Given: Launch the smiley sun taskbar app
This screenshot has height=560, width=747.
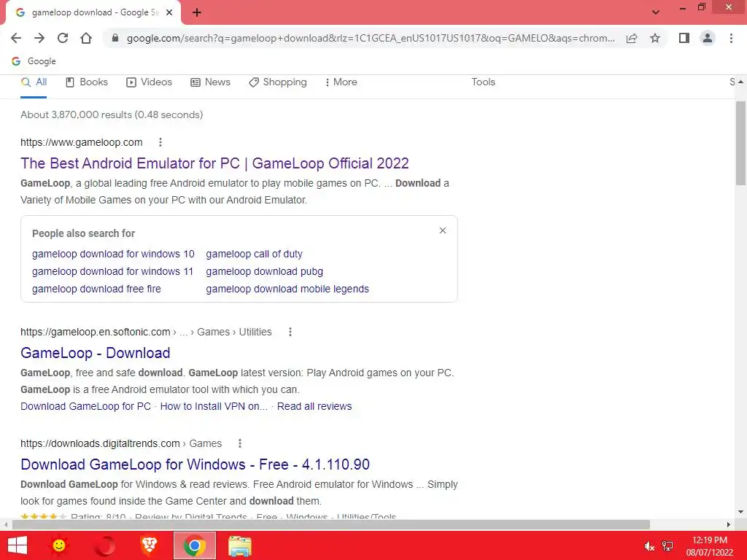Looking at the screenshot, I should [59, 545].
